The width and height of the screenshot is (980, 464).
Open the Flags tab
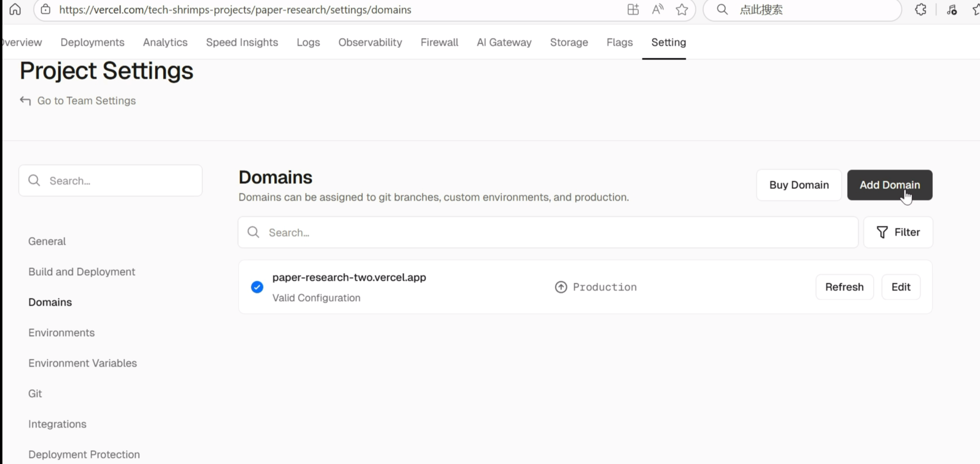(620, 42)
